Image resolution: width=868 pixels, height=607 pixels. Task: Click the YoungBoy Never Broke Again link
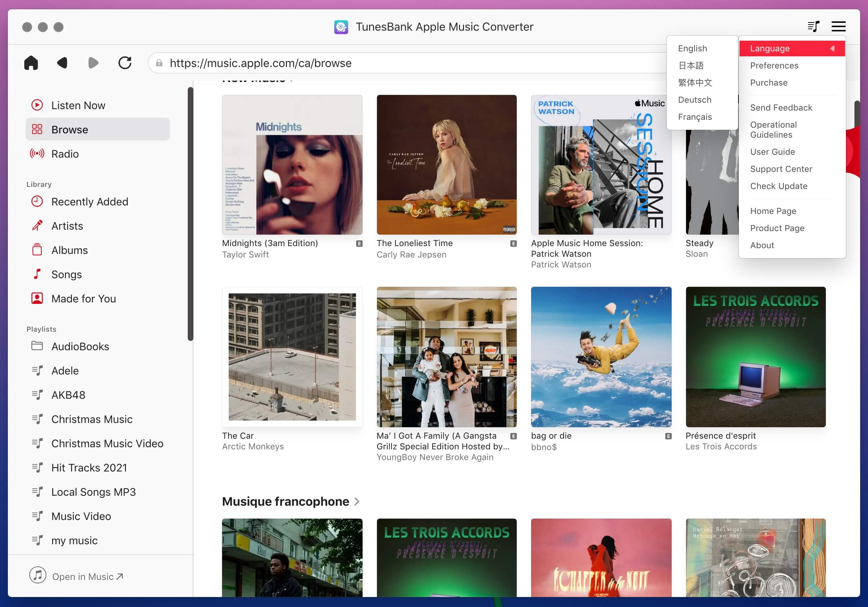(435, 457)
